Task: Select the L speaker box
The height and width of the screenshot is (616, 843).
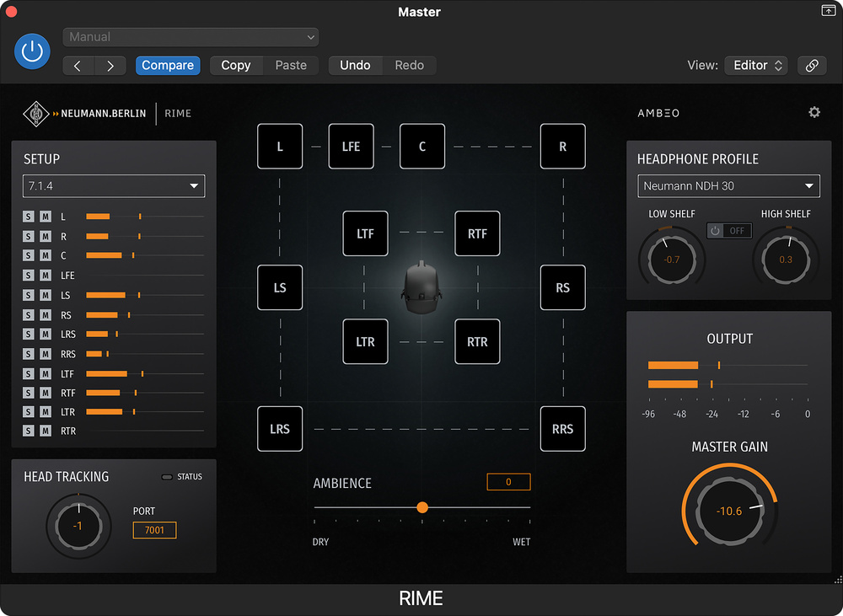Action: coord(280,147)
